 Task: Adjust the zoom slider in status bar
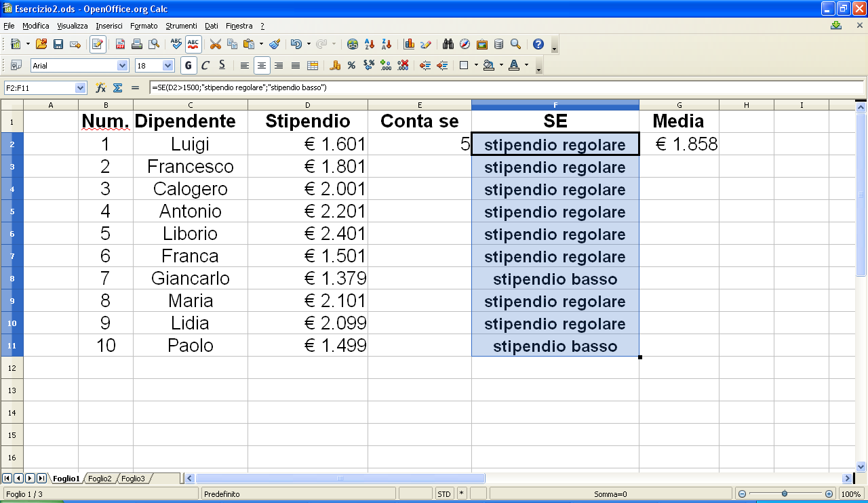click(785, 494)
